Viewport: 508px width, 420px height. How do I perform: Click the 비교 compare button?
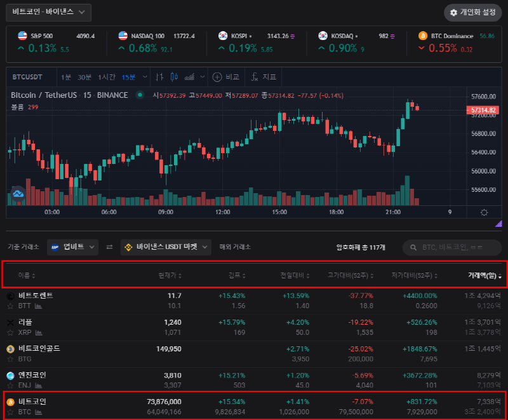[x=226, y=77]
